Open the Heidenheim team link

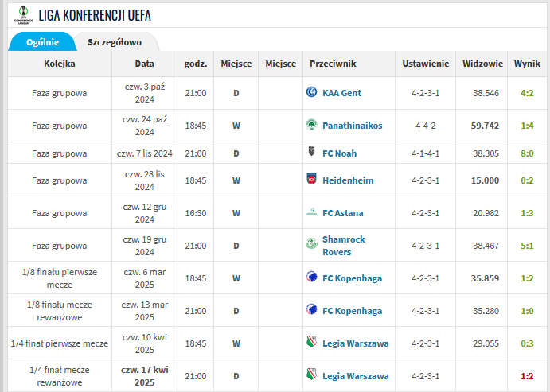coord(348,180)
